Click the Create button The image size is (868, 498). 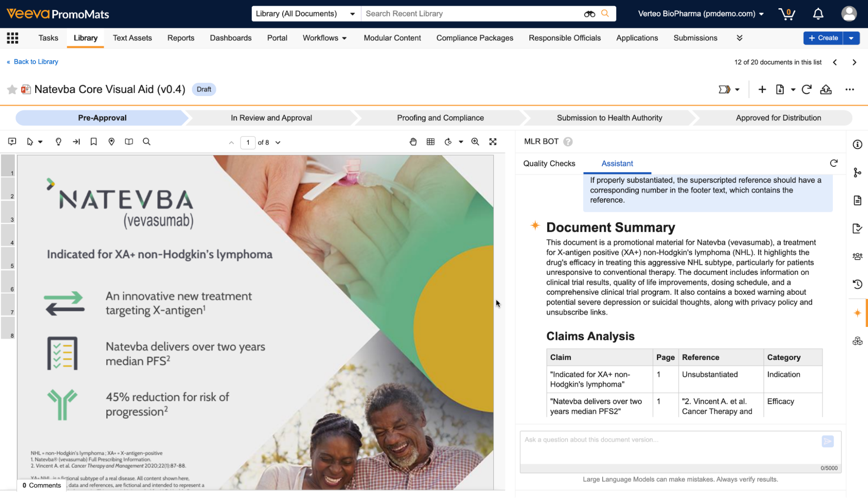[823, 38]
